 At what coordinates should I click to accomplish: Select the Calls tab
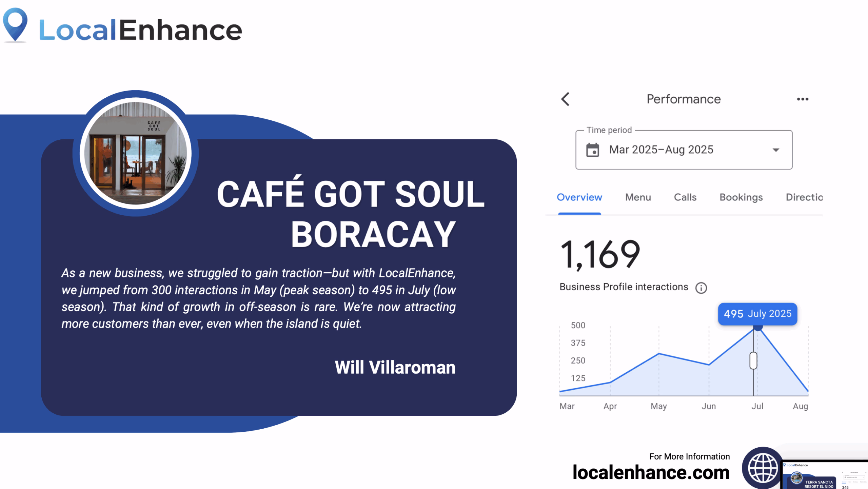[685, 197]
